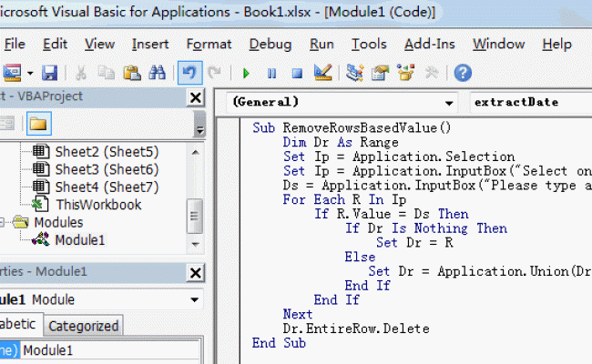Image resolution: width=592 pixels, height=364 pixels.
Task: Toggle Design Mode icon
Action: 322,73
